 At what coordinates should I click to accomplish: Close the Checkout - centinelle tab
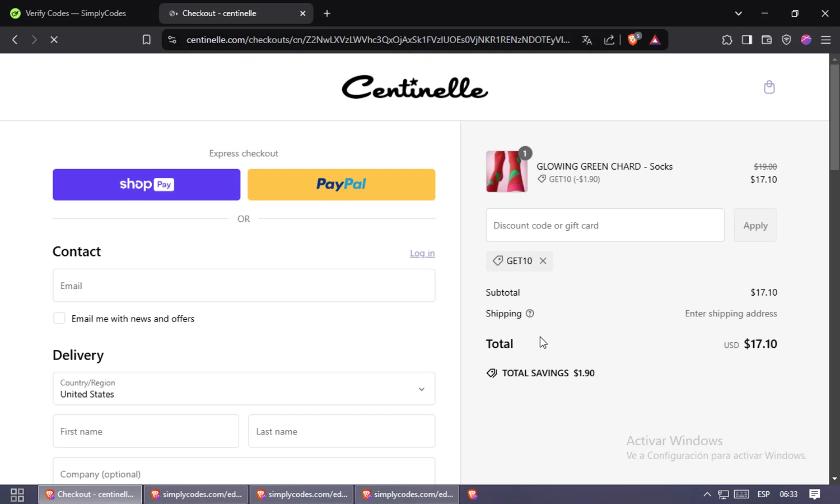click(x=302, y=13)
